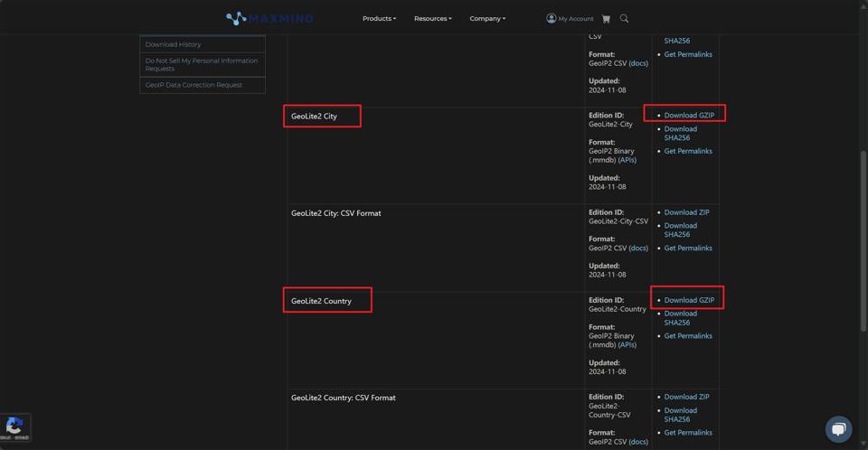Viewport: 868px width, 450px height.
Task: Expand the Company dropdown menu
Action: point(487,18)
